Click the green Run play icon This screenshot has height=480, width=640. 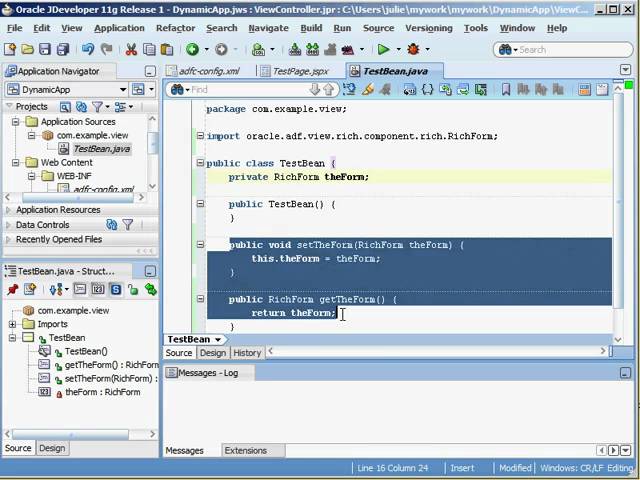(383, 49)
